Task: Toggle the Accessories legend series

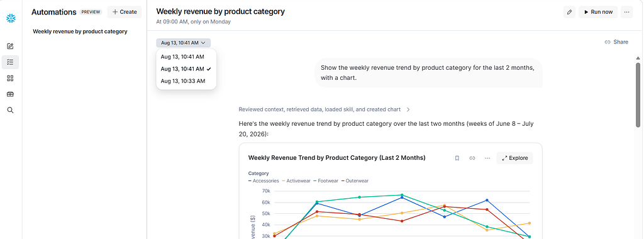Action: pos(264,181)
